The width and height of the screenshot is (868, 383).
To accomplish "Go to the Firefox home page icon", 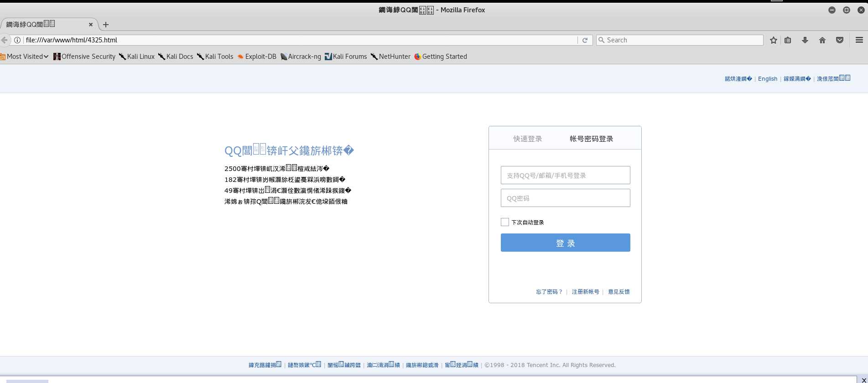I will coord(822,40).
